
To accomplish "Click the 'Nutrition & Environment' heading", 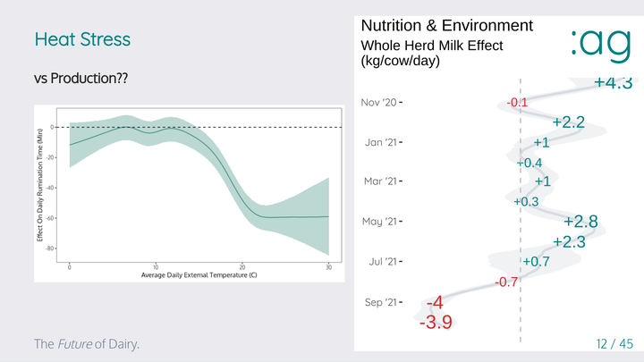I will [x=447, y=25].
